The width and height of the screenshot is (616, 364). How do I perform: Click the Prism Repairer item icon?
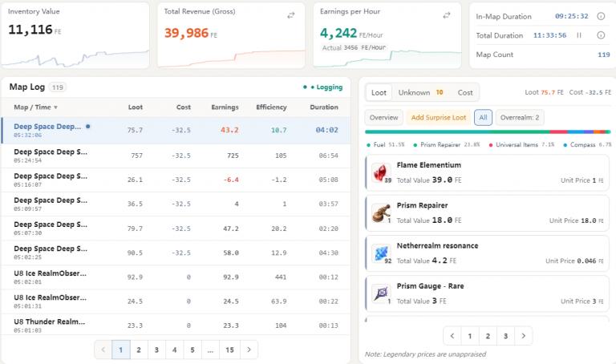381,213
